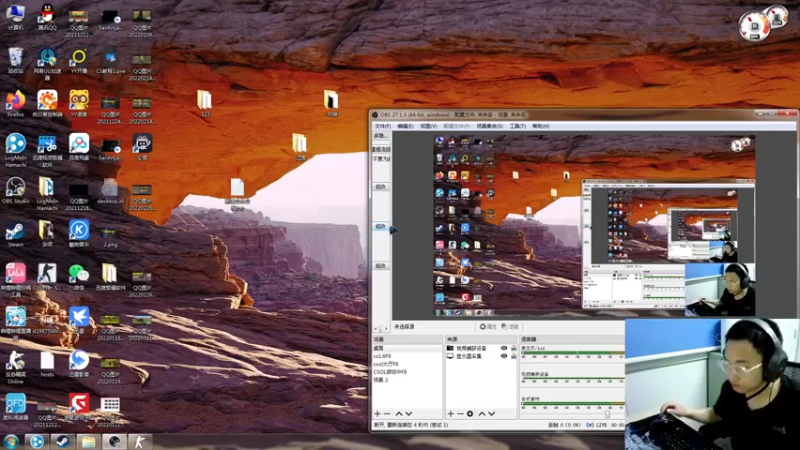Screen dimensions: 800x450
Task: Launch Firefox from the desktop
Action: click(x=15, y=104)
